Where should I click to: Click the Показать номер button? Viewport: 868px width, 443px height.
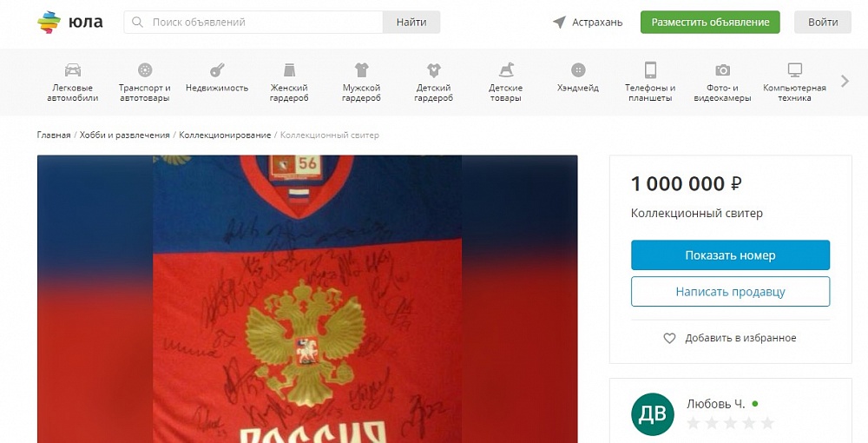point(730,255)
